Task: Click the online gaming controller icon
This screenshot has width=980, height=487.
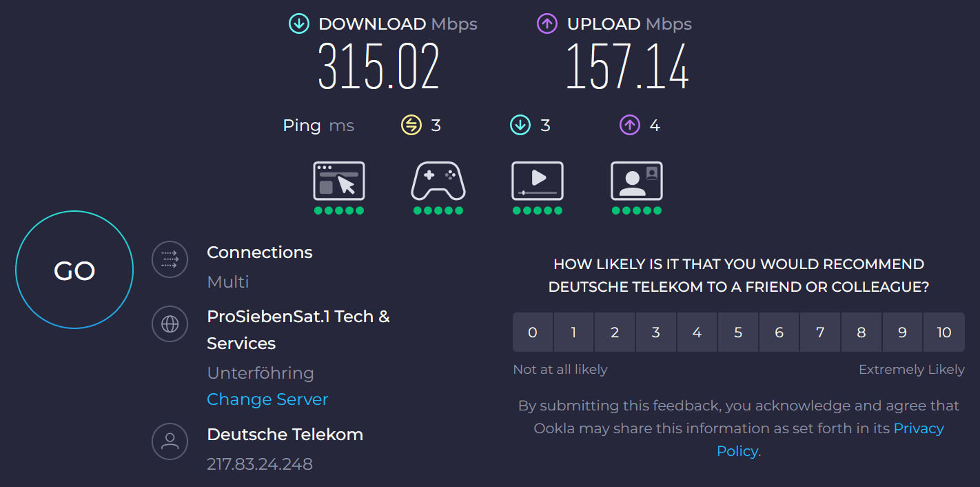Action: coord(438,181)
